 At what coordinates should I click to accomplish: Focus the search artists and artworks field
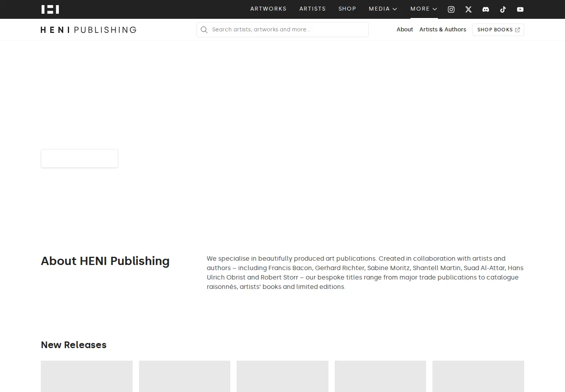pyautogui.click(x=282, y=29)
